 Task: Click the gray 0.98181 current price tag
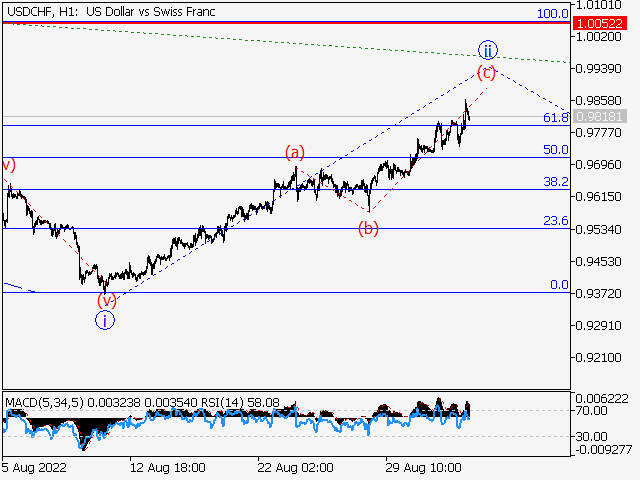pos(600,117)
